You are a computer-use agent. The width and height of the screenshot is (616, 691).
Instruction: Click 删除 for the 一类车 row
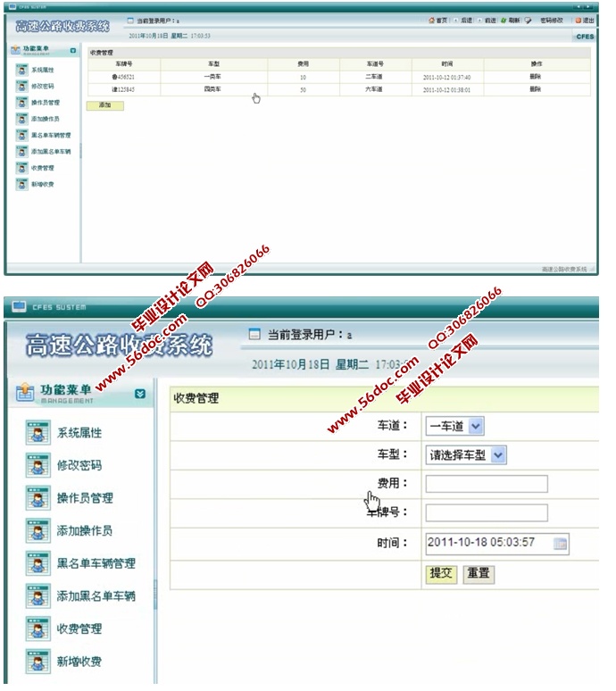tap(536, 78)
